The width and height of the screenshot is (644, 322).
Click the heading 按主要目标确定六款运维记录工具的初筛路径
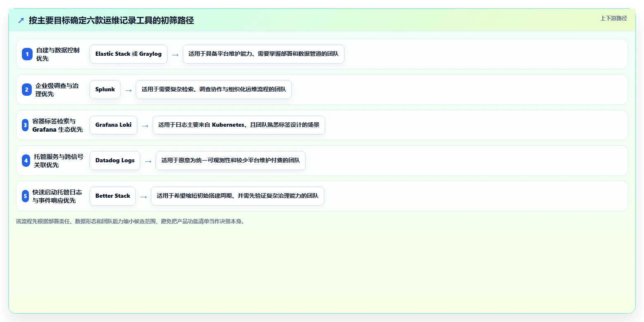click(x=111, y=20)
